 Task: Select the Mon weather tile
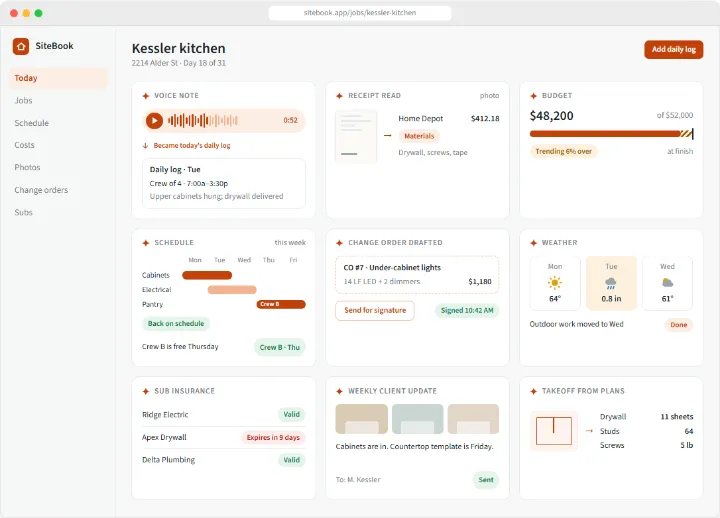[555, 283]
